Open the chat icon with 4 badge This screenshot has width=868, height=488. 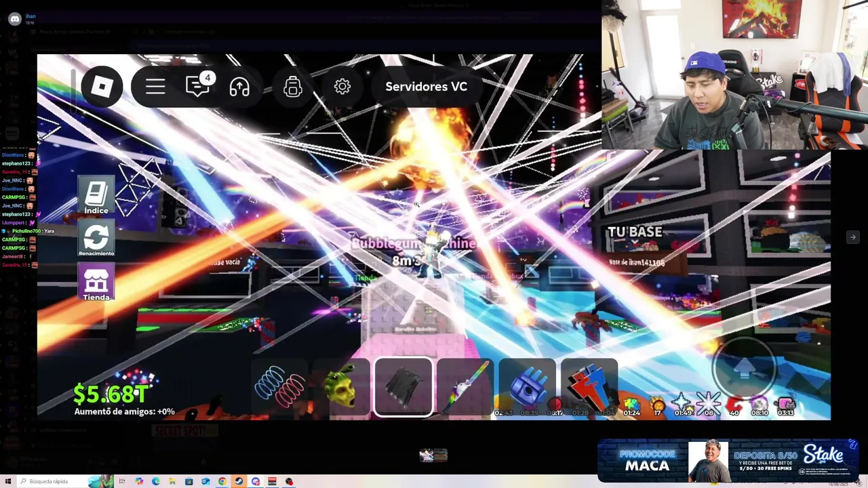pyautogui.click(x=199, y=86)
